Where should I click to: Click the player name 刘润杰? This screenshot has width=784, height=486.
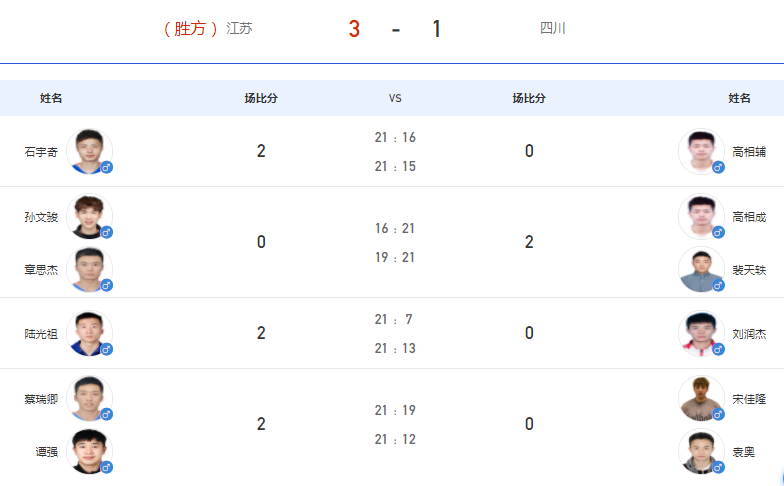coord(749,334)
